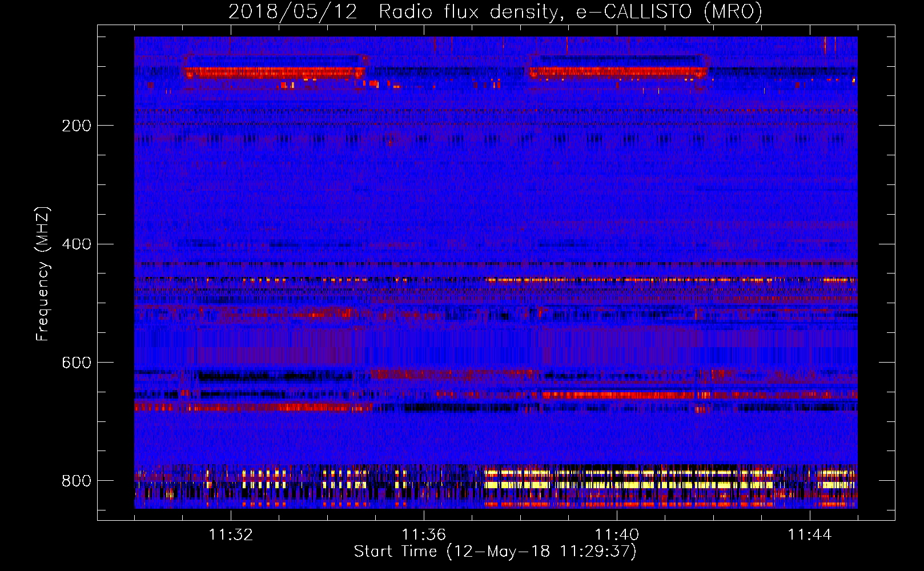924x571 pixels.
Task: Select the 'Frequency (MHZ)' axis label
Action: click(43, 274)
